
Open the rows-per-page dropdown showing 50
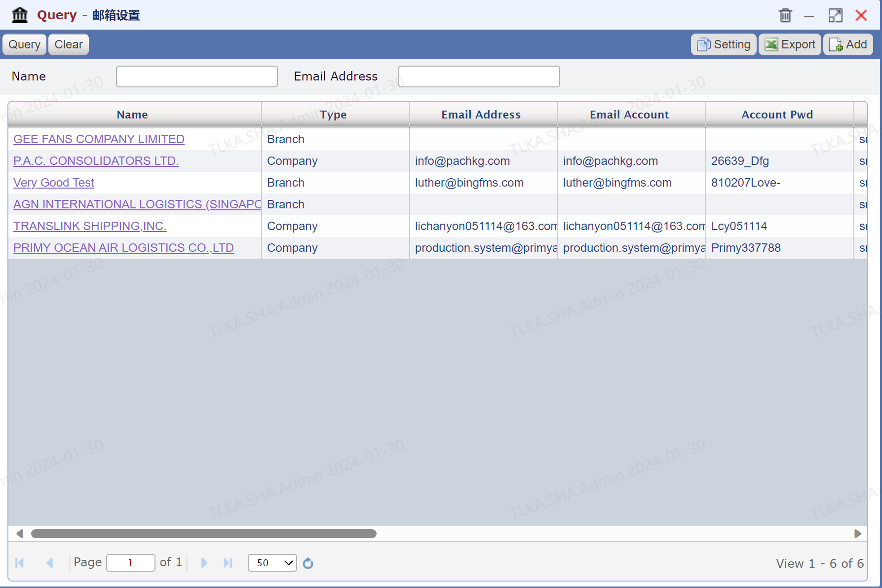click(272, 563)
